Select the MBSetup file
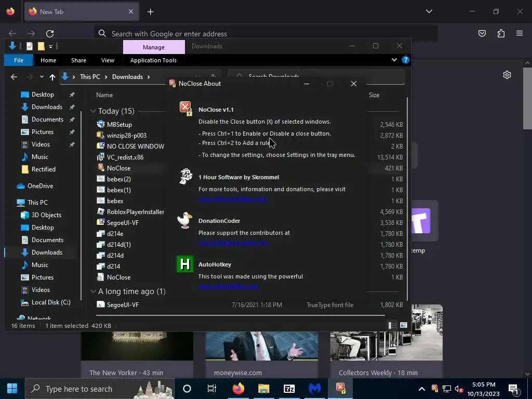Screen dimensions: 532x399 (x=119, y=125)
